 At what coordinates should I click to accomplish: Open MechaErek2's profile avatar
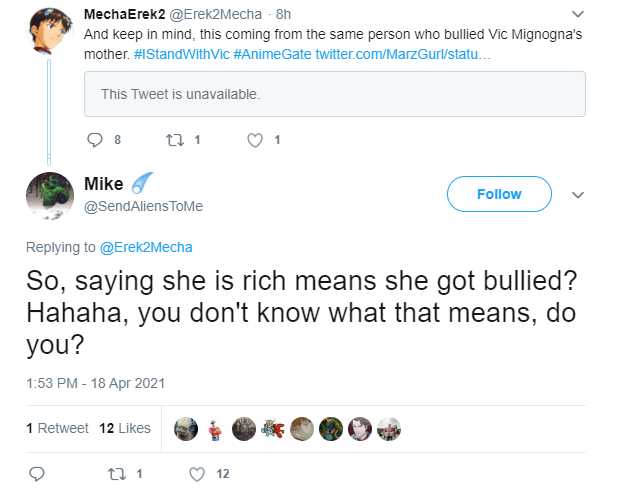point(50,31)
